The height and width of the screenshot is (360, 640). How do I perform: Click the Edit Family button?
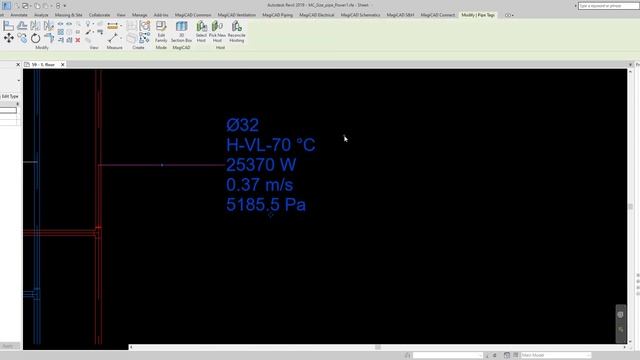[161, 32]
